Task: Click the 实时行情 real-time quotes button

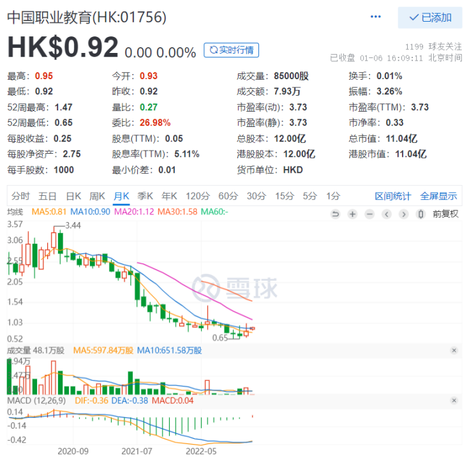Action: 231,50
